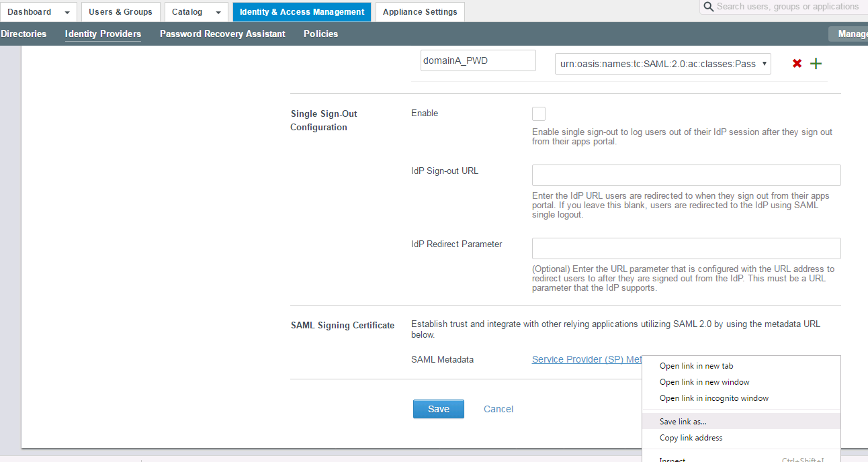Open the Policies section
The height and width of the screenshot is (462, 868).
320,34
